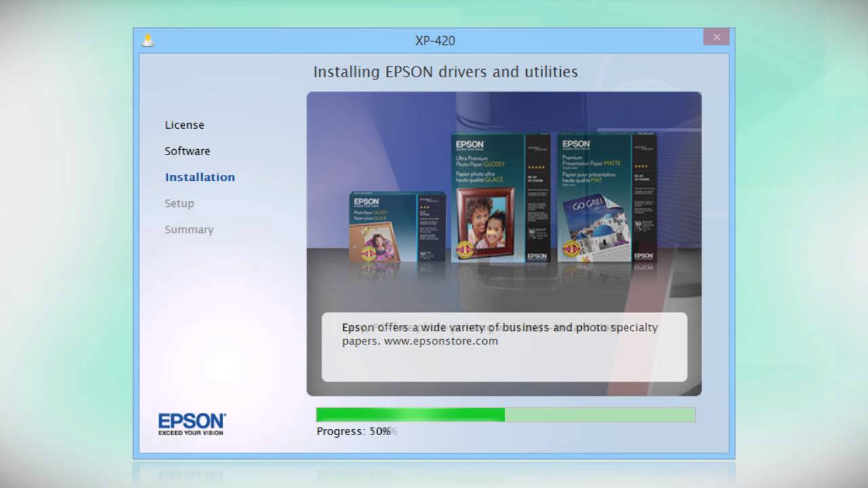Click the green installation progress bar

[x=505, y=415]
